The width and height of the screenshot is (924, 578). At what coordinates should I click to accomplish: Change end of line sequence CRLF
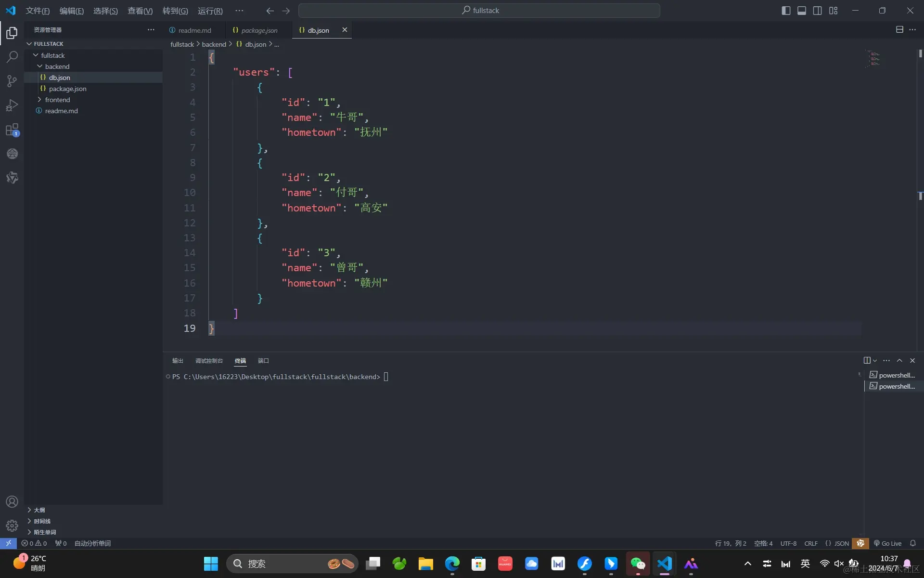pos(811,543)
